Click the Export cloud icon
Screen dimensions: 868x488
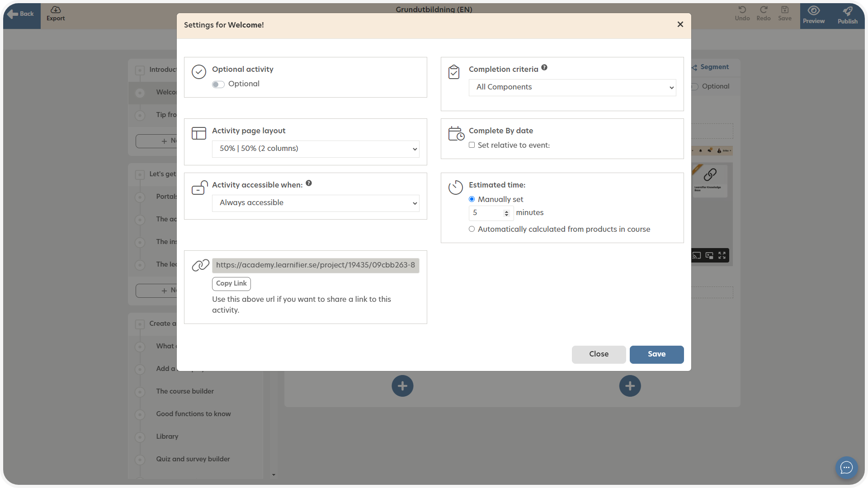(56, 10)
